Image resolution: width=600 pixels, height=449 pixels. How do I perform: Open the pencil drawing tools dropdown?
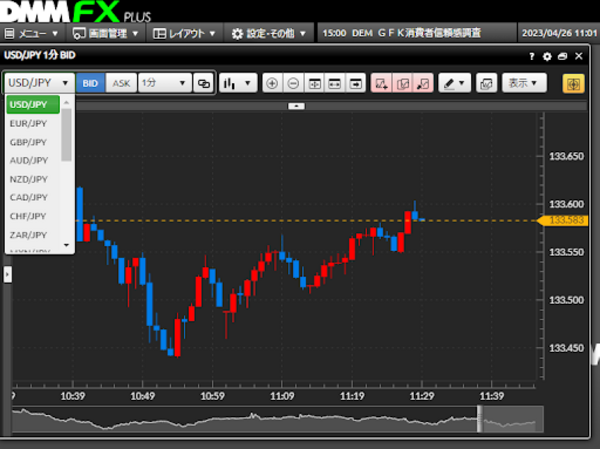pos(455,83)
